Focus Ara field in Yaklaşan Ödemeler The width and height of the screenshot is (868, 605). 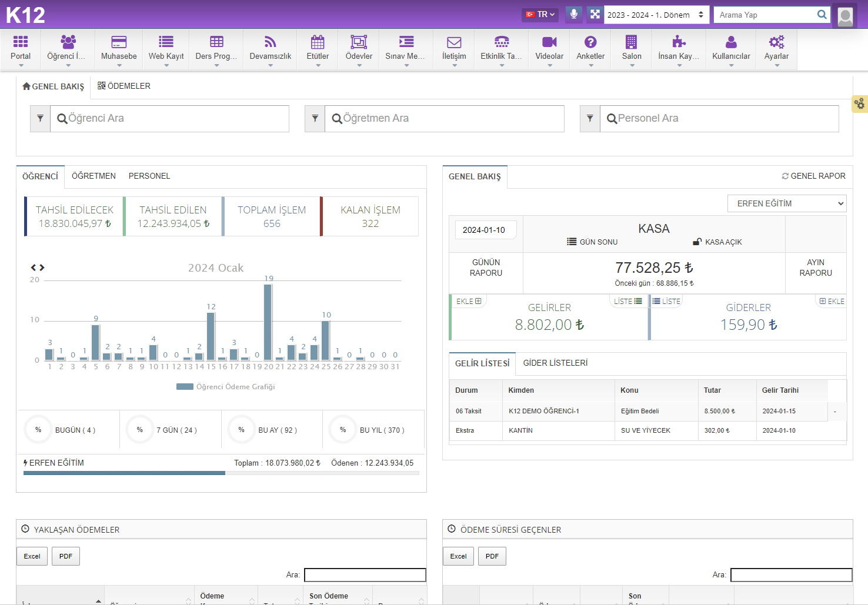365,575
